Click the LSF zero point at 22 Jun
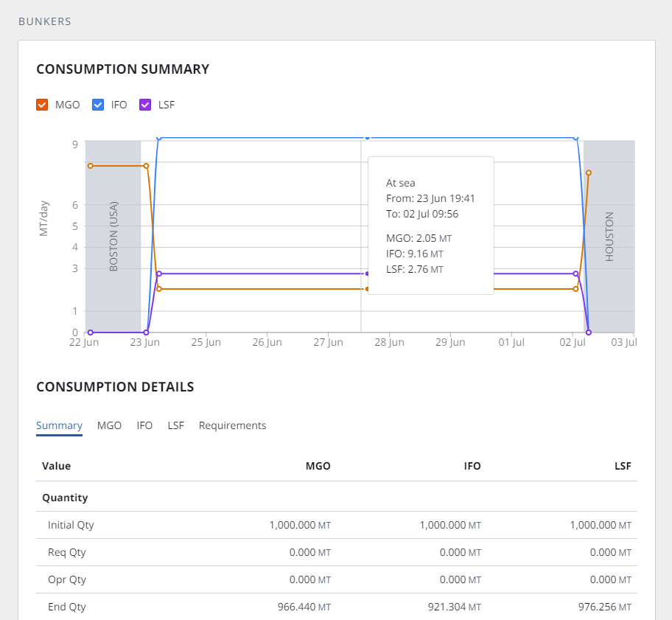Viewport: 672px width, 620px height. (91, 332)
